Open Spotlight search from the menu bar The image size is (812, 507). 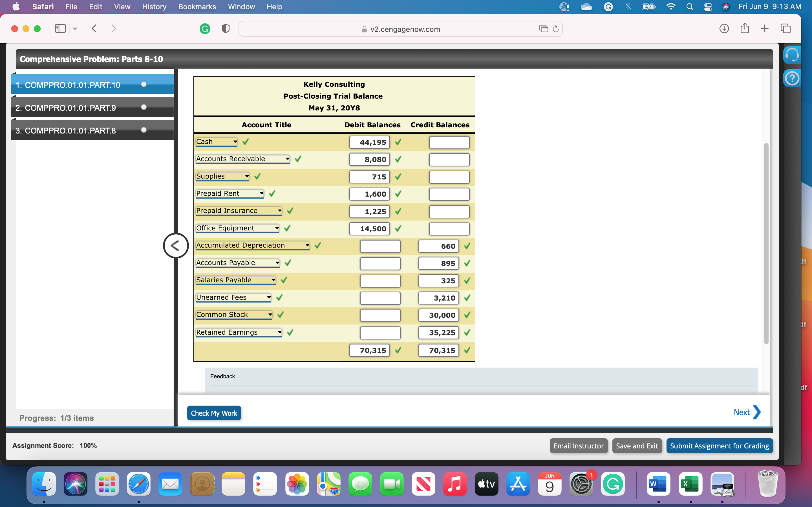click(690, 7)
